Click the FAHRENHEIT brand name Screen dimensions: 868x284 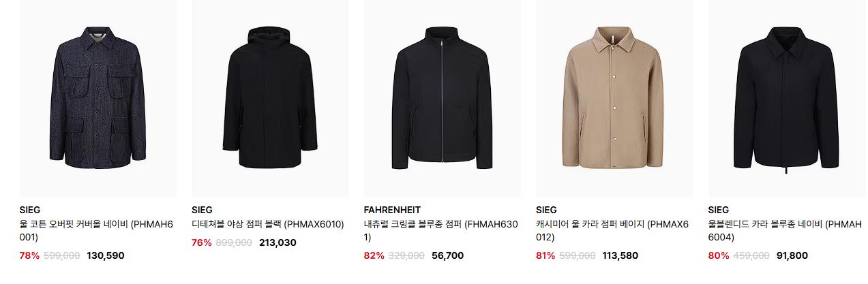coord(392,210)
